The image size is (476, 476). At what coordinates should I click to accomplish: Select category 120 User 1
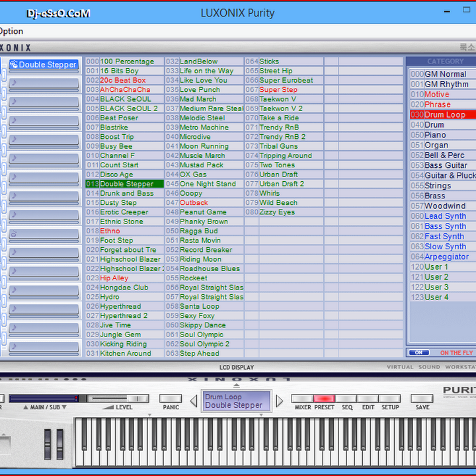tap(442, 267)
